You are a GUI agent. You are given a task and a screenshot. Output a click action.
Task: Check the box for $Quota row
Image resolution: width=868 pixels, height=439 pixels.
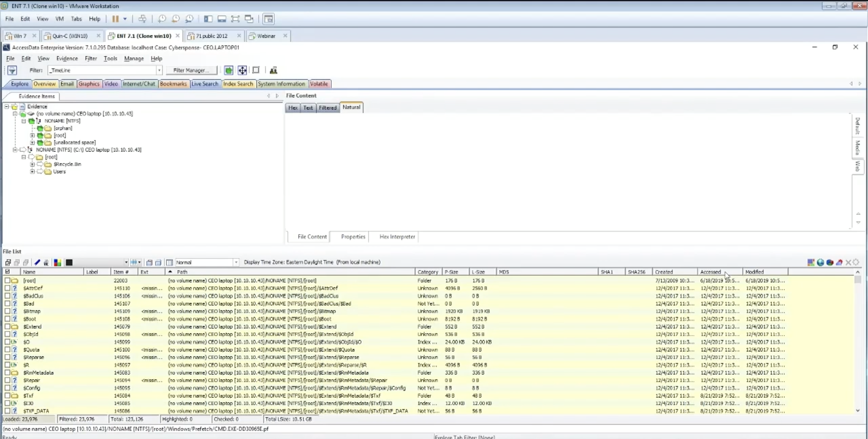point(8,350)
